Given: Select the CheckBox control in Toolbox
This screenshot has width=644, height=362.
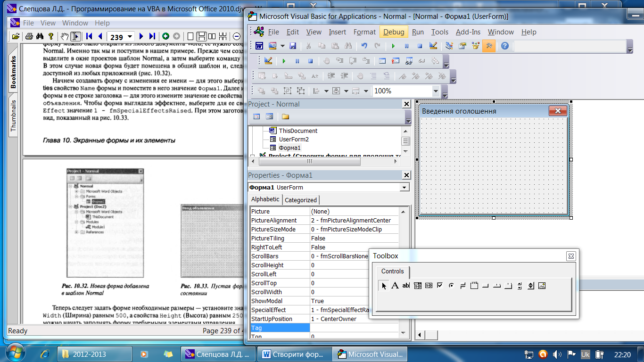Looking at the screenshot, I should tap(440, 285).
